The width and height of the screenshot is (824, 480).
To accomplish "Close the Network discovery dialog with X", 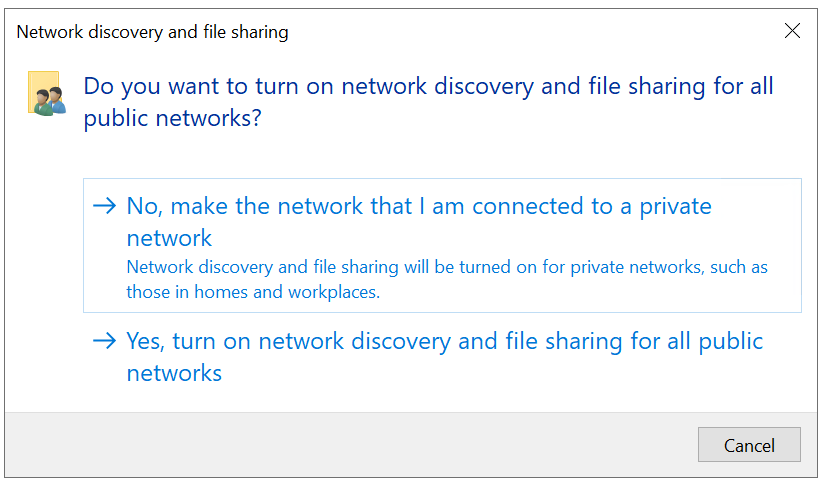I will (x=792, y=31).
